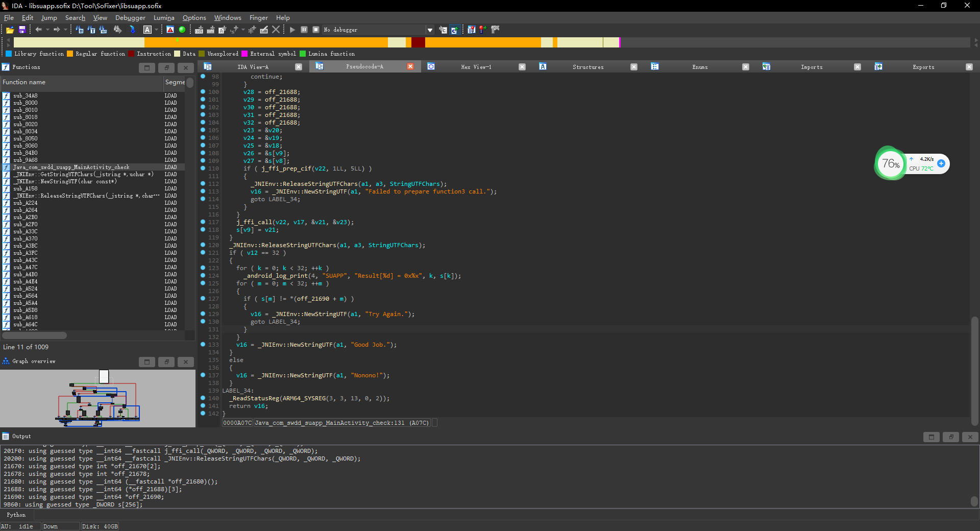980x531 pixels.
Task: Toggle breakpoint dot on line 124
Action: 203,276
